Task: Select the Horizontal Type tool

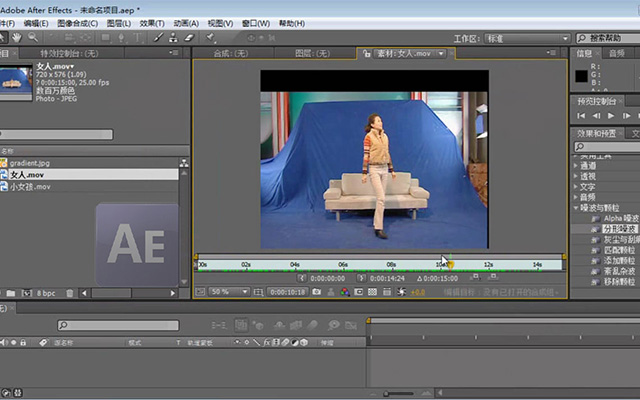Action: [137, 38]
